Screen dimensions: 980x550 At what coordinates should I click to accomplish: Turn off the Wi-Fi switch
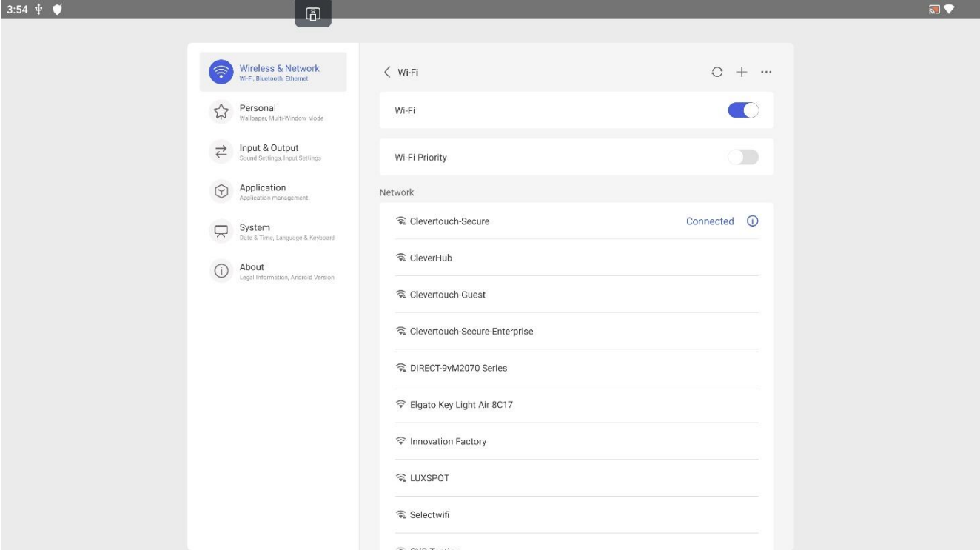tap(744, 110)
